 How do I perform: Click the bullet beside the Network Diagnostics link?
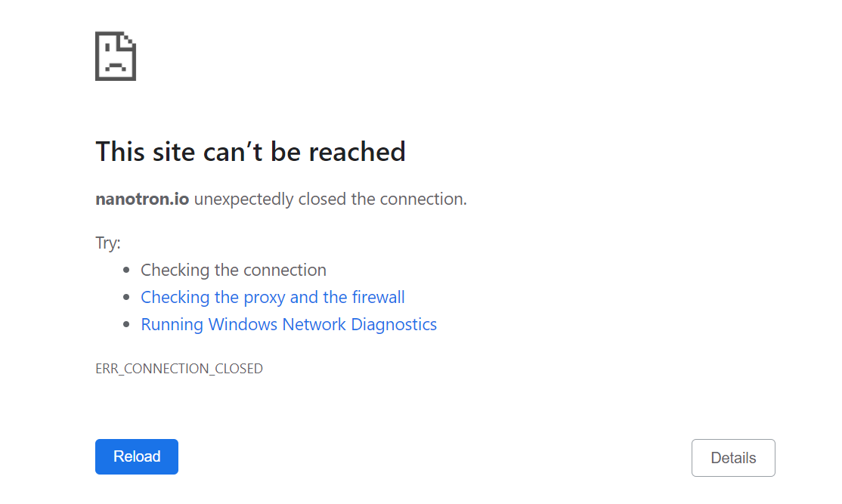[126, 325]
